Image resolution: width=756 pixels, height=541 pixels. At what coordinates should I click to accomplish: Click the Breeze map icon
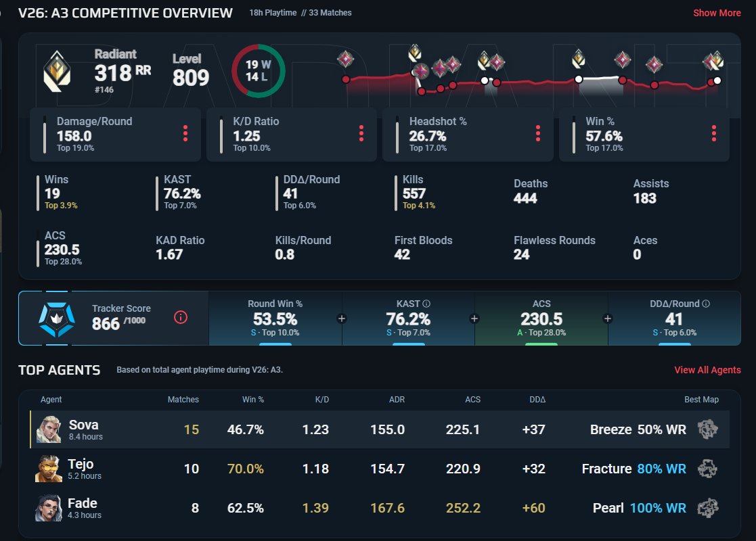708,429
